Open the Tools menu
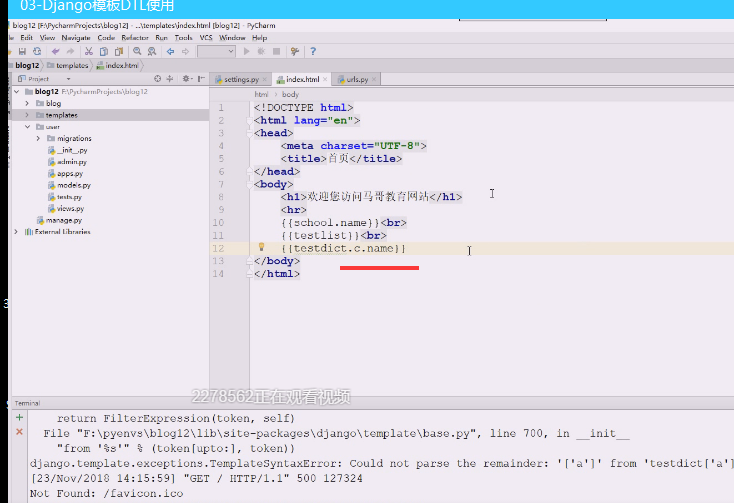The height and width of the screenshot is (503, 734). (184, 38)
